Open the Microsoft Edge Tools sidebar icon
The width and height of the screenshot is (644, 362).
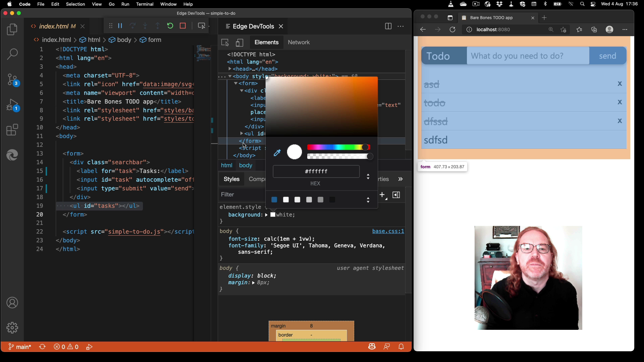click(x=12, y=155)
